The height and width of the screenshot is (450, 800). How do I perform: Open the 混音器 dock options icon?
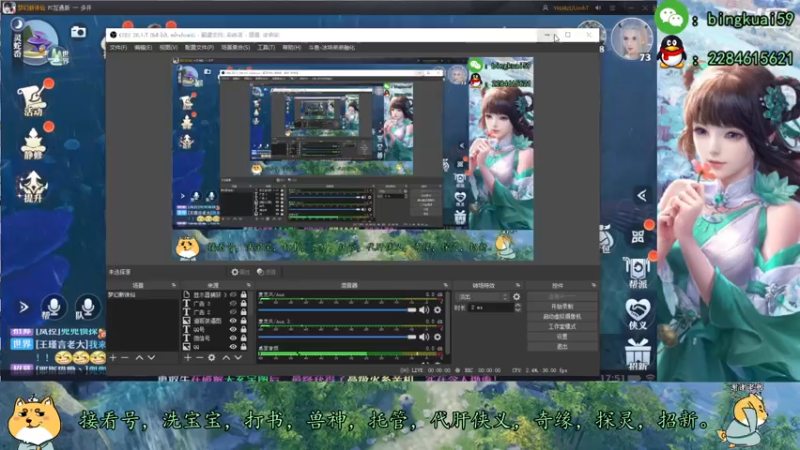[445, 285]
